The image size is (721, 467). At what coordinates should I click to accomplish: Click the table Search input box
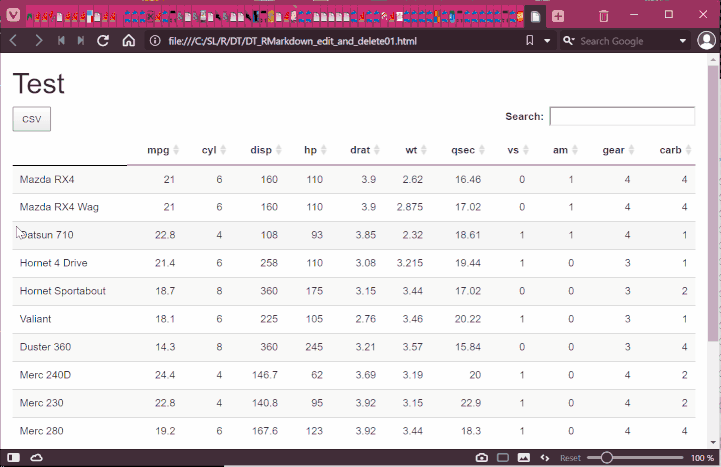[x=622, y=116]
